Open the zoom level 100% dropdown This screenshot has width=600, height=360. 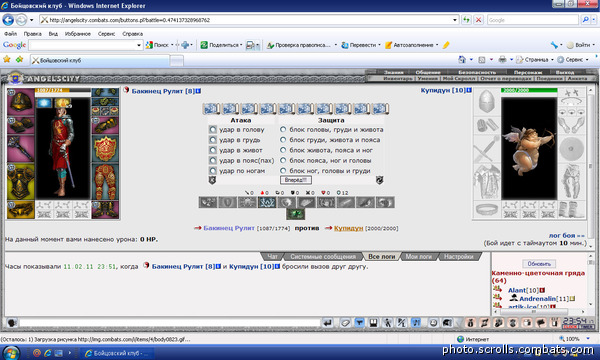point(588,339)
